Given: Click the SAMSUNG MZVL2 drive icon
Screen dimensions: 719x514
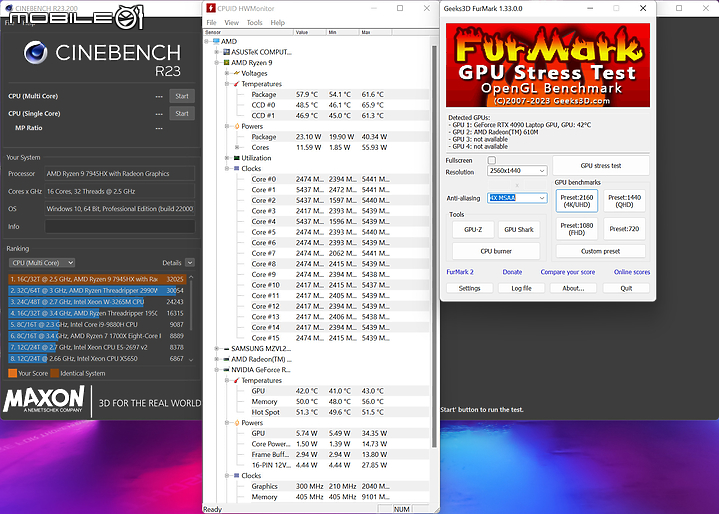Looking at the screenshot, I should [x=227, y=348].
